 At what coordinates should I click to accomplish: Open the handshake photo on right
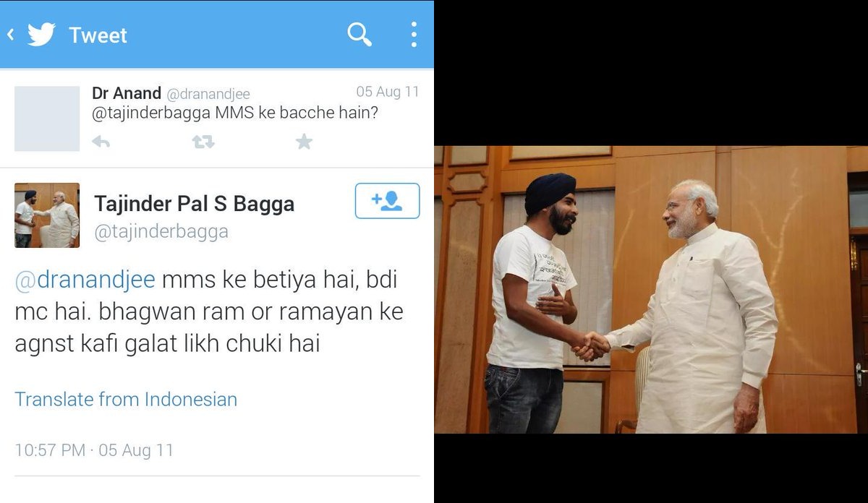point(651,289)
